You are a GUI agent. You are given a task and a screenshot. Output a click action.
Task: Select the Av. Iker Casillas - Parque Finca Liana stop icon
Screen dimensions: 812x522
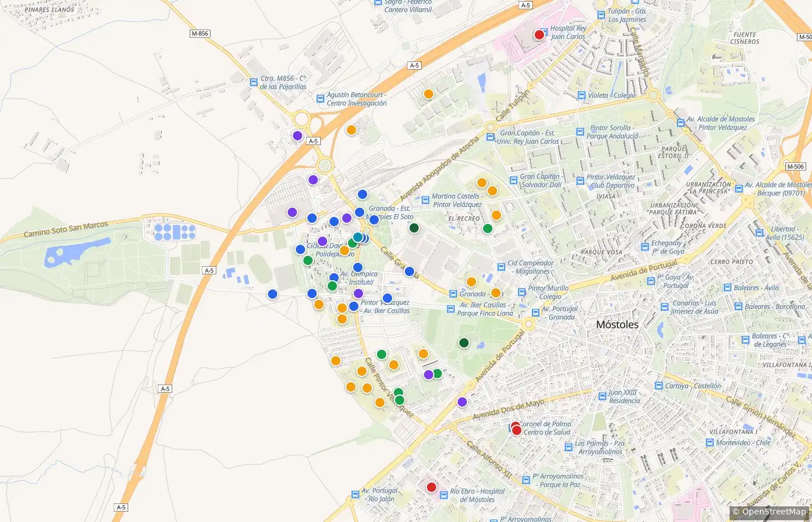(451, 309)
